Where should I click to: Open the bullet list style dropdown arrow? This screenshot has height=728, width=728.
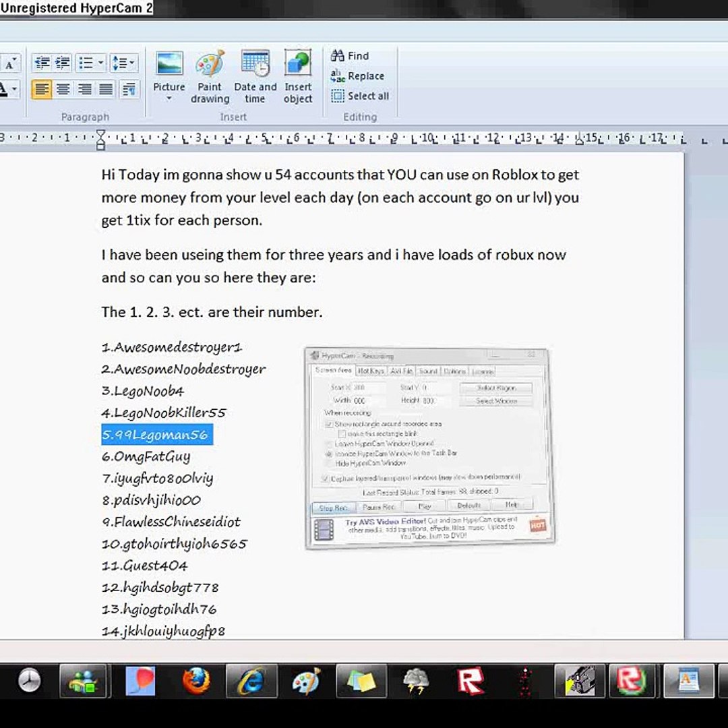100,63
